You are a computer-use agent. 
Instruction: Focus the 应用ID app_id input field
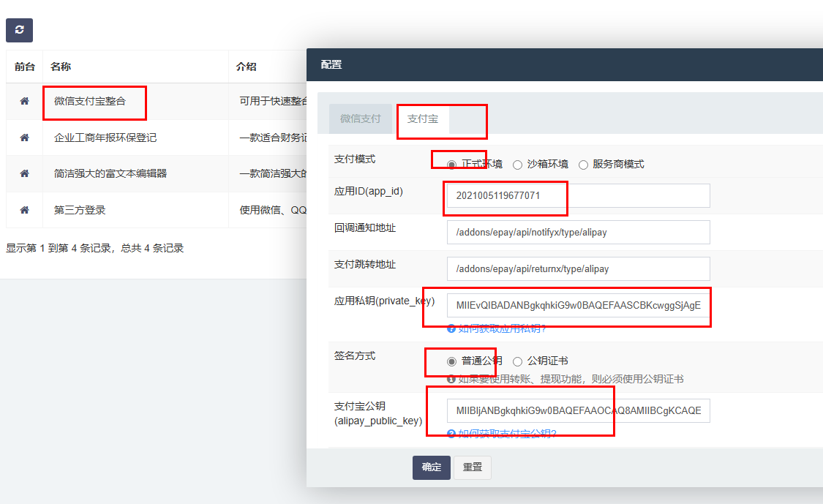pos(579,195)
